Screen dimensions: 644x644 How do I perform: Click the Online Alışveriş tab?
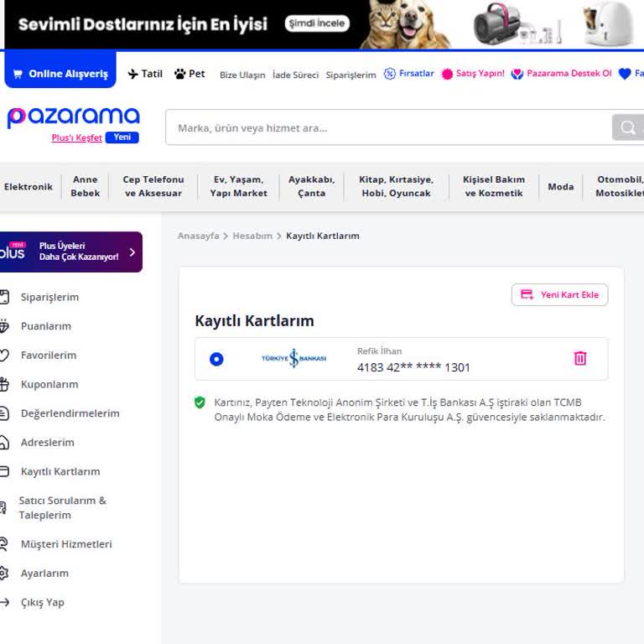60,71
